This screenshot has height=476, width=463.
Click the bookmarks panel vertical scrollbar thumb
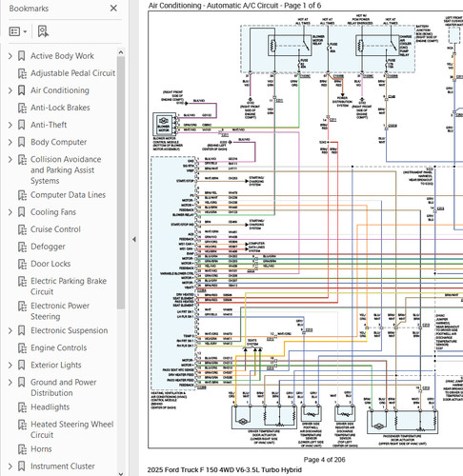coord(121,183)
